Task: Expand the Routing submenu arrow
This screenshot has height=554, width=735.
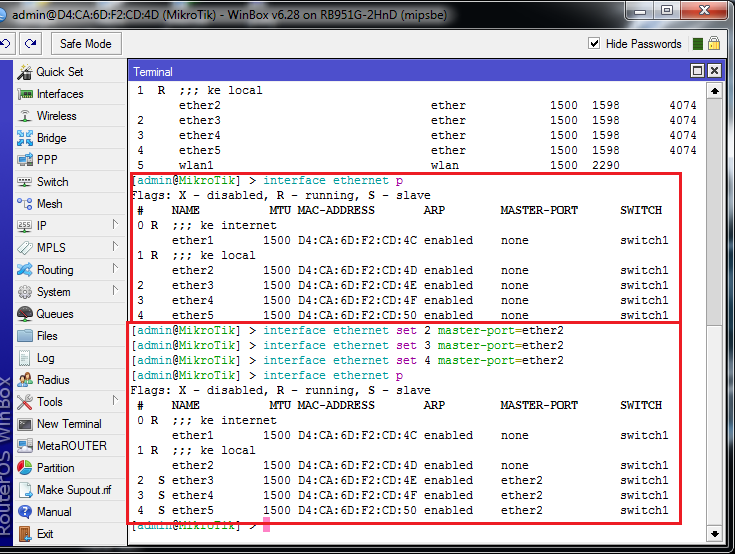Action: coord(115,269)
